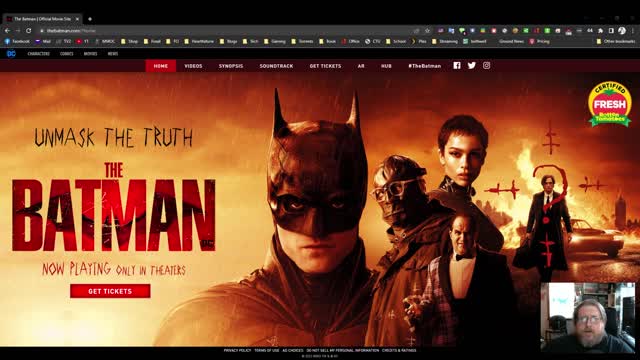The height and width of the screenshot is (360, 640).
Task: Click the browser forward arrow
Action: tap(18, 31)
